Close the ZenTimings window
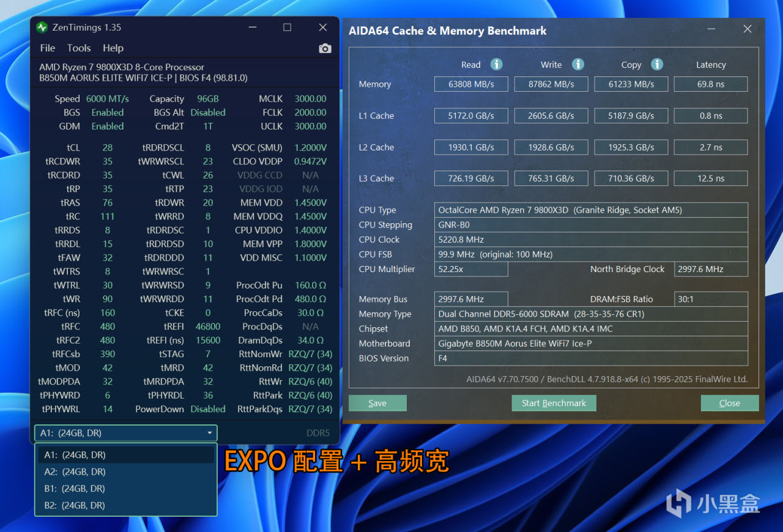Image resolution: width=783 pixels, height=532 pixels. [323, 28]
